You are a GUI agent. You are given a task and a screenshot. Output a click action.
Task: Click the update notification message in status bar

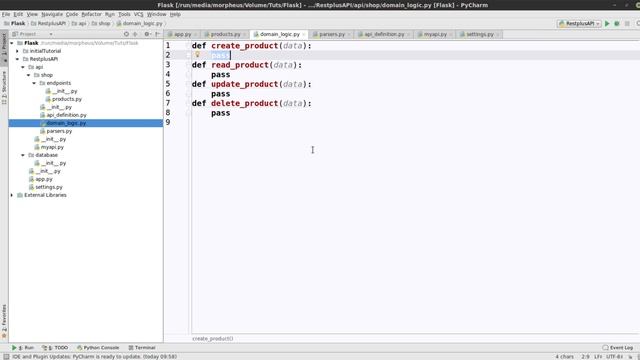(x=94, y=357)
